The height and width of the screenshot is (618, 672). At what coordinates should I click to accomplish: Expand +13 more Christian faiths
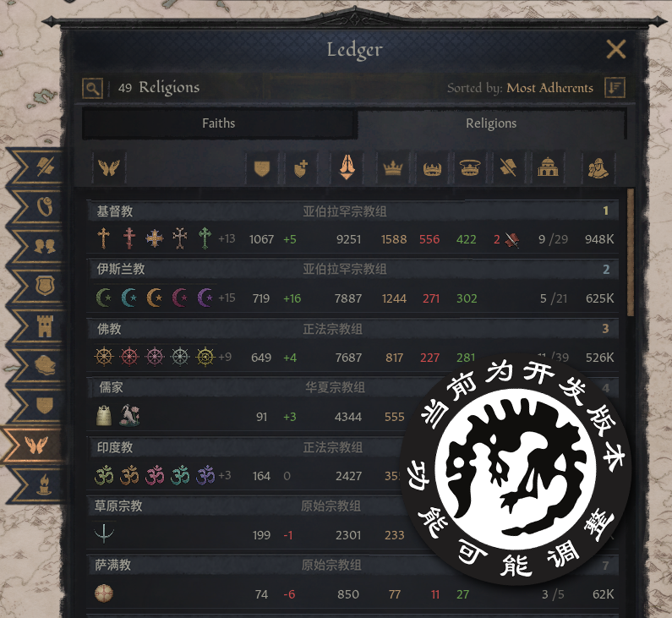tap(227, 238)
